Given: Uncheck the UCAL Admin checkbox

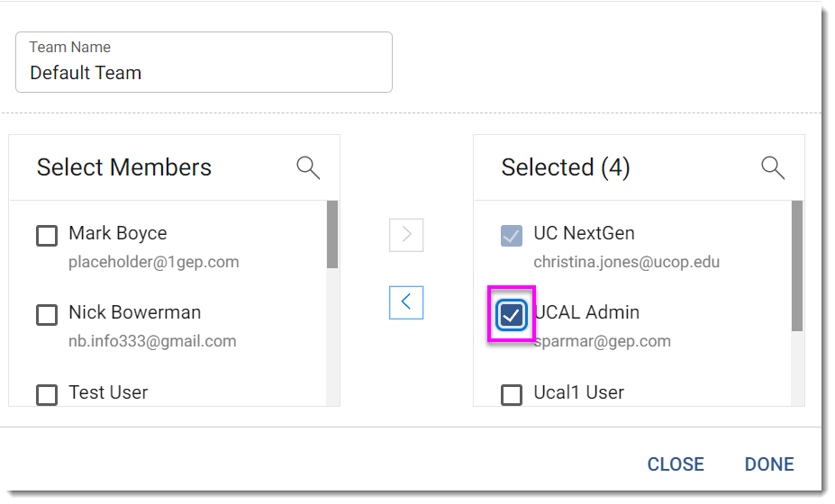Looking at the screenshot, I should (512, 315).
